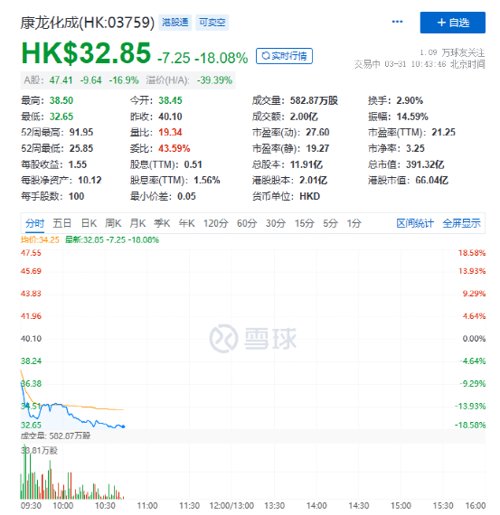This screenshot has height=515, width=500.
Task: Switch to the 周K chart tab
Action: [x=113, y=223]
